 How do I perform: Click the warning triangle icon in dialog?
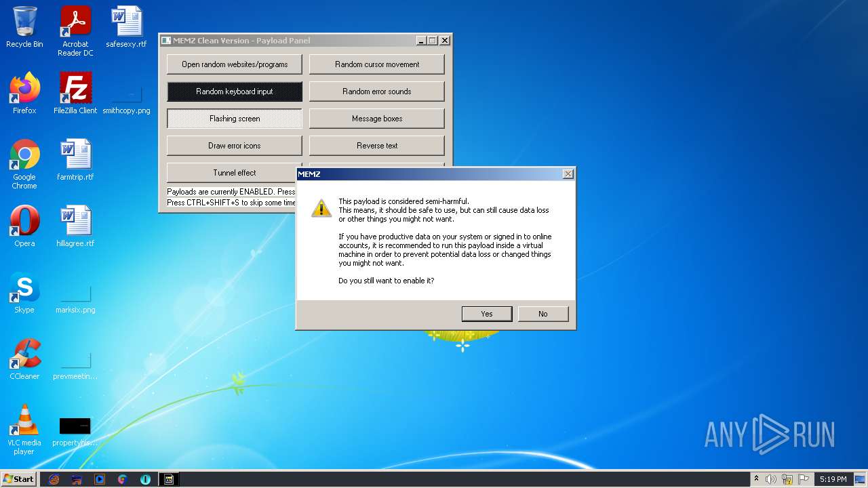point(321,207)
